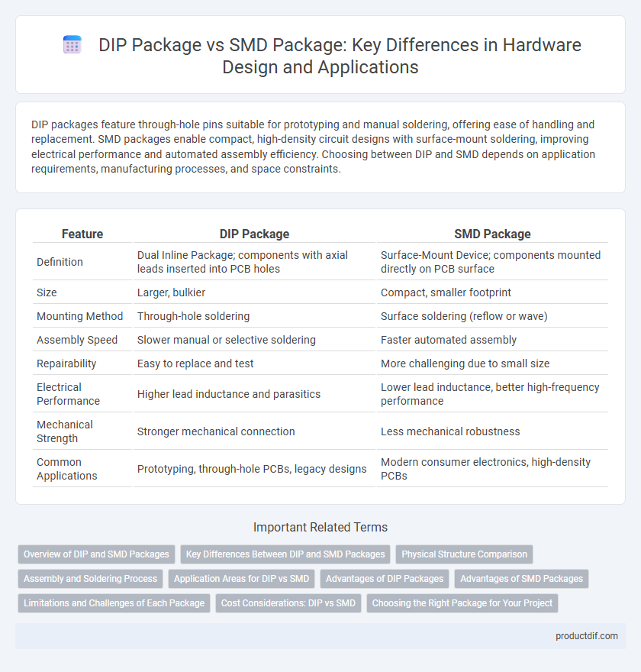Viewport: 641px width, 672px height.
Task: Select the 'Physical Structure Comparison' tag
Action: click(464, 554)
